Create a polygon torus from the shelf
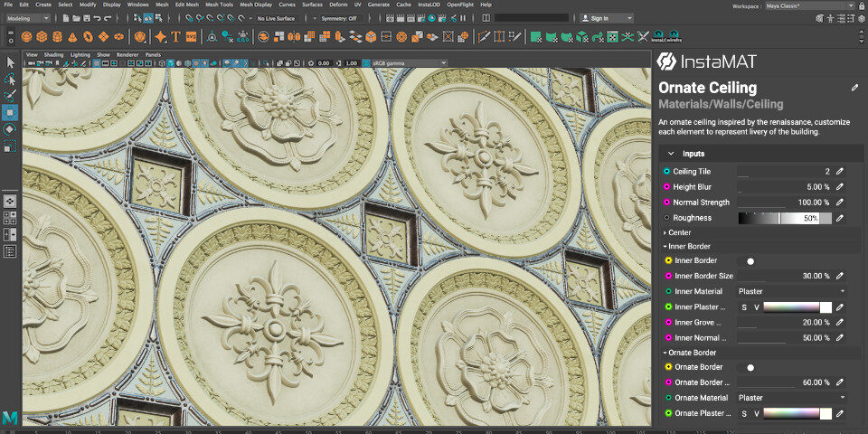Image resolution: width=868 pixels, height=434 pixels. click(88, 37)
